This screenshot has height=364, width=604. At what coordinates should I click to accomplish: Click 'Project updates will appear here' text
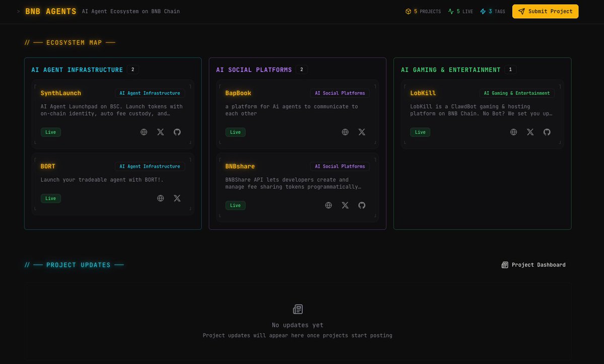tap(297, 335)
